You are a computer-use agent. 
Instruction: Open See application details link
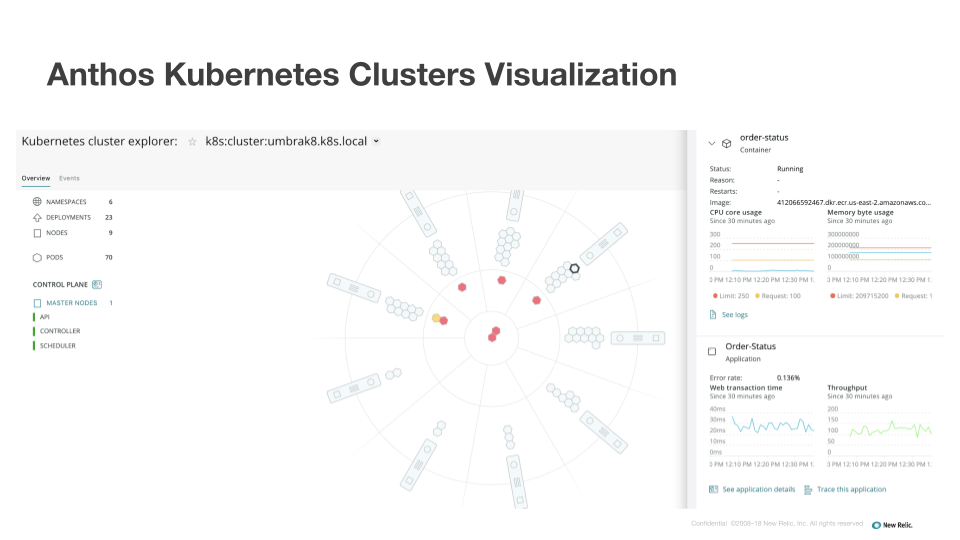tap(759, 489)
